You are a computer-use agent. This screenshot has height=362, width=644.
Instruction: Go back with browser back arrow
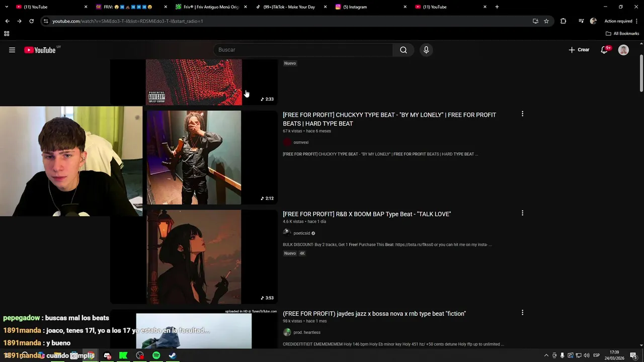(7, 21)
